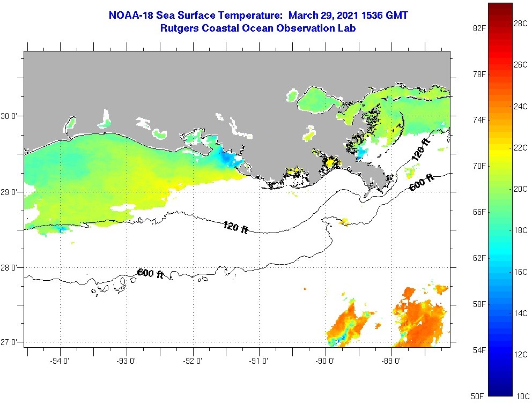532x404 pixels.
Task: Click the 16C colorbar label
Action: tap(521, 272)
